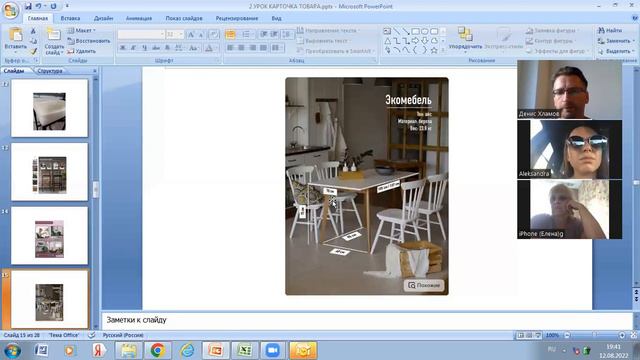This screenshot has width=640, height=360.
Task: Activate the Format Painter brush icon
Action: coord(33,51)
